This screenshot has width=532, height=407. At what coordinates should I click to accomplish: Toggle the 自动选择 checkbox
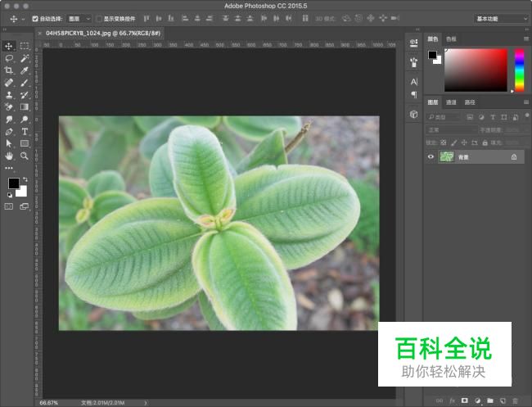pos(34,18)
